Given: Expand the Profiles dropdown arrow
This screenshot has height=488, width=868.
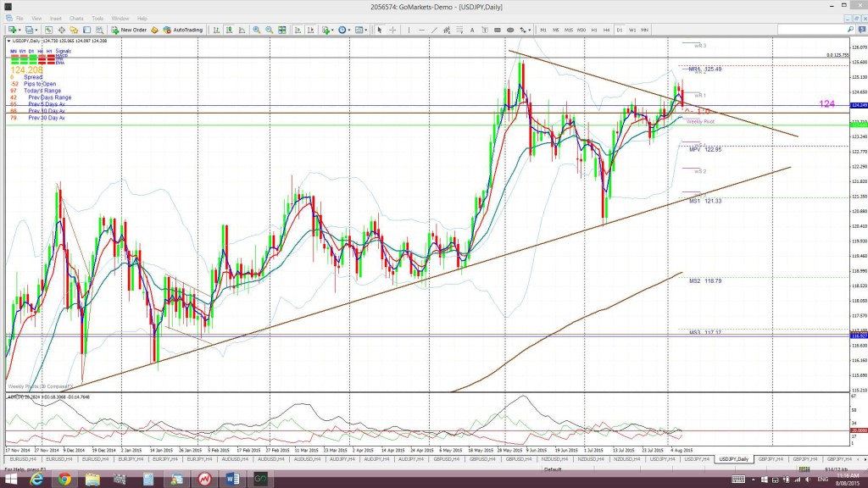Looking at the screenshot, I should click(x=36, y=30).
